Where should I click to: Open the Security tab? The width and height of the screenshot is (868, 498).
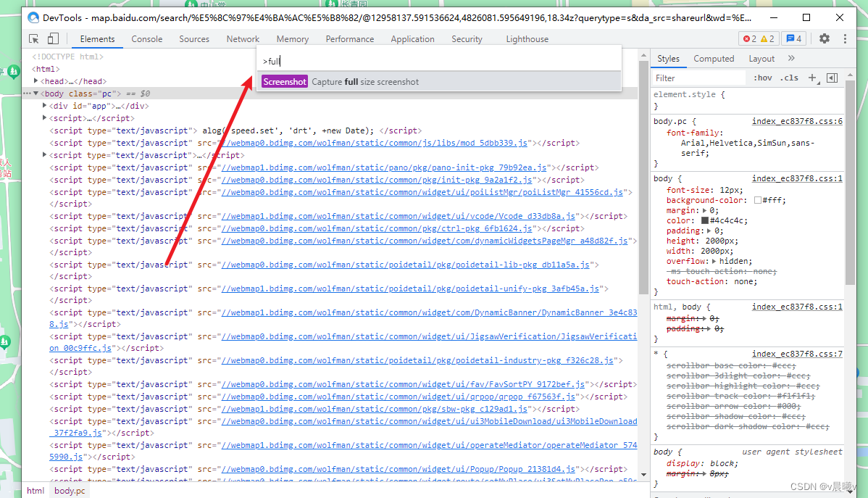click(467, 38)
